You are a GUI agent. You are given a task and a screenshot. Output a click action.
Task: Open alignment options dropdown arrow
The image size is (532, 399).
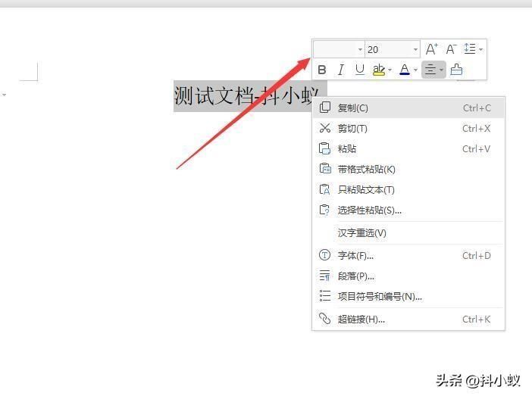pos(441,70)
